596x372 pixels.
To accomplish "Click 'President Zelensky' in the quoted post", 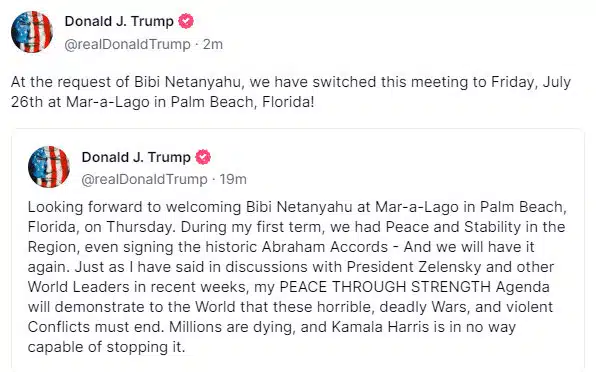I will coord(414,267).
